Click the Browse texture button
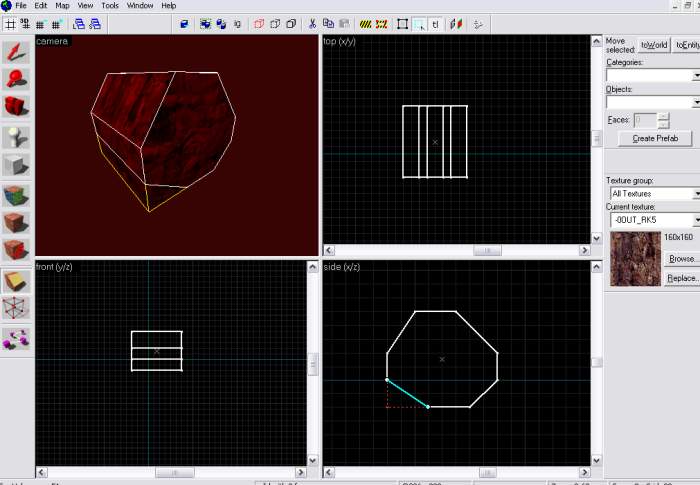Image resolution: width=700 pixels, height=485 pixels. coord(683,258)
